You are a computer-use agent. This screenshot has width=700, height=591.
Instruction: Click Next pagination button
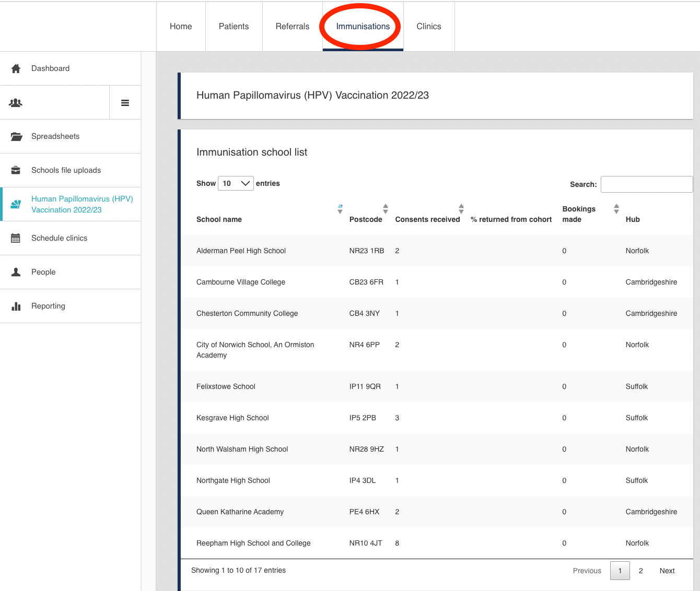click(x=667, y=571)
